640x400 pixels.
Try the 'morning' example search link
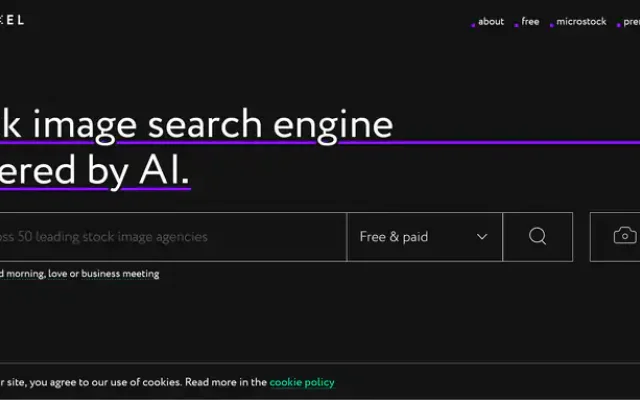click(25, 274)
